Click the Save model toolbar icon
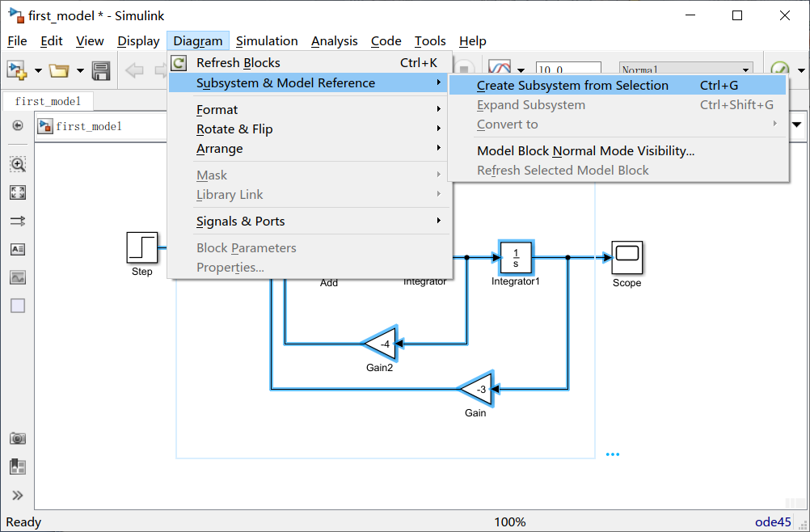The height and width of the screenshot is (532, 810). (x=100, y=70)
